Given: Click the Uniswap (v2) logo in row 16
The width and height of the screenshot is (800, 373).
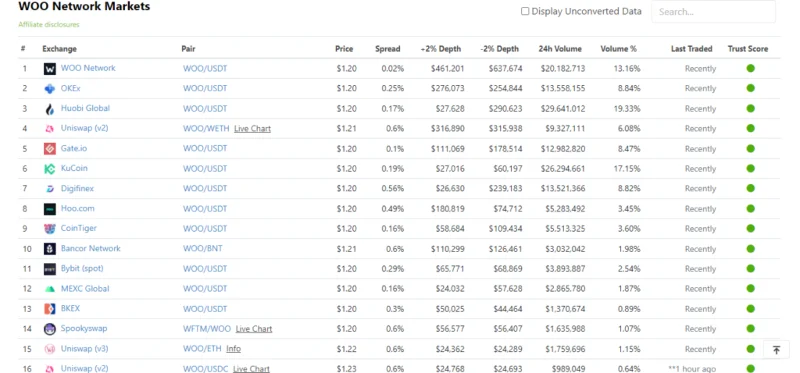Looking at the screenshot, I should pyautogui.click(x=49, y=368).
